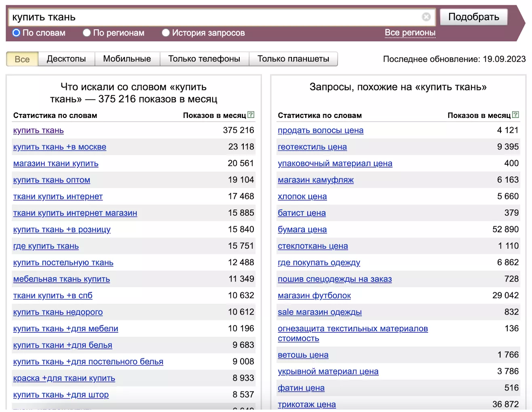Click the 'где купить ткань' link

coord(46,246)
